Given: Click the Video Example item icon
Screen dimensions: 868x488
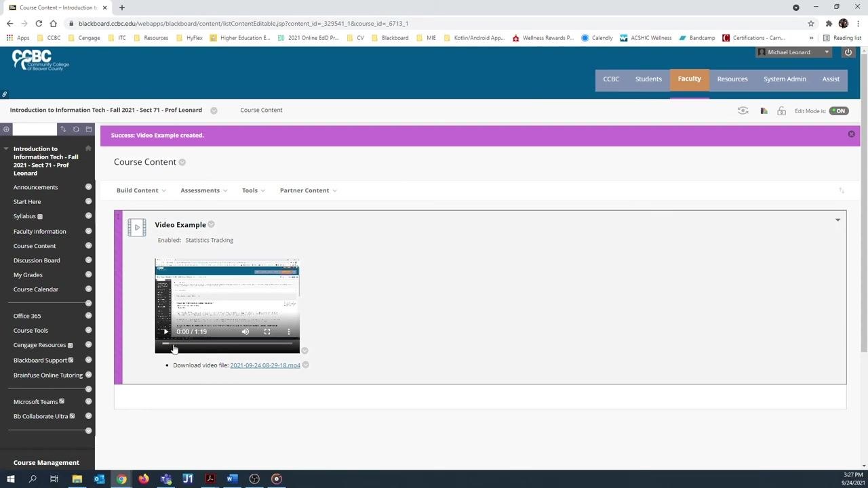Looking at the screenshot, I should pyautogui.click(x=136, y=228).
